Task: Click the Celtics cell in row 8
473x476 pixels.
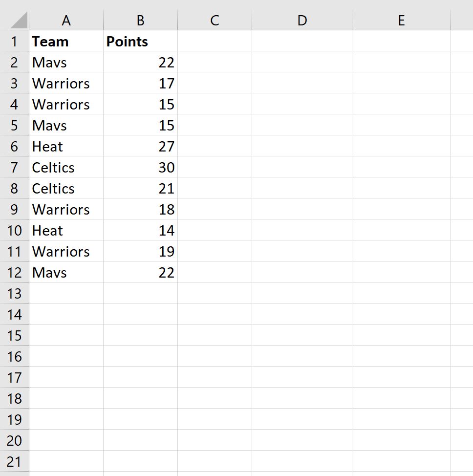Action: point(66,188)
